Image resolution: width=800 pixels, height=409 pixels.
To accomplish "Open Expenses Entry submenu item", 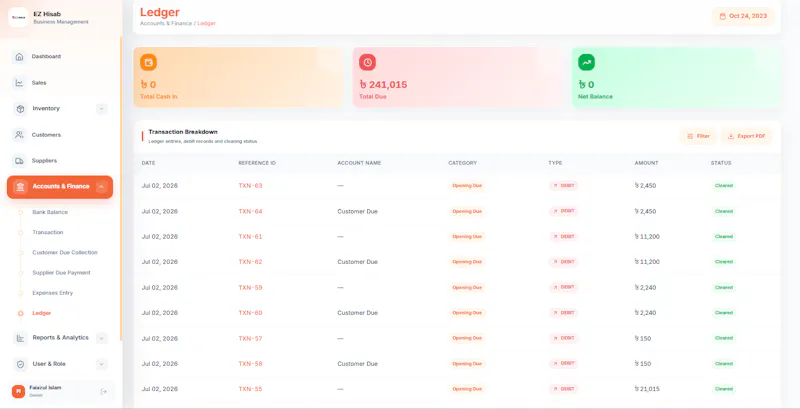I will [x=53, y=293].
